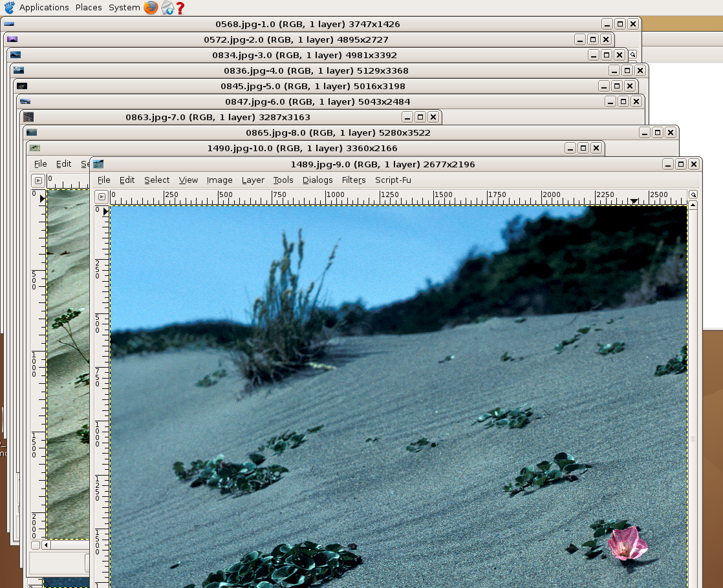Click window icon of 0845.jpg-5.0 title bar
The height and width of the screenshot is (588, 723).
[22, 86]
